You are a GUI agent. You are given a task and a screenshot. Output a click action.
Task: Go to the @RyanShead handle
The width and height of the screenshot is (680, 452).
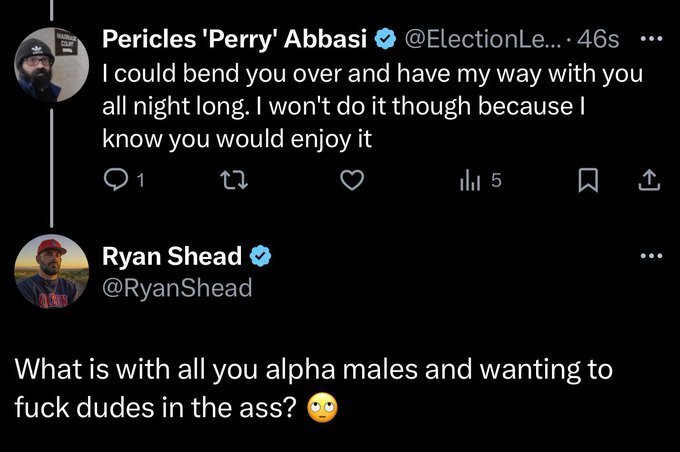(x=177, y=288)
